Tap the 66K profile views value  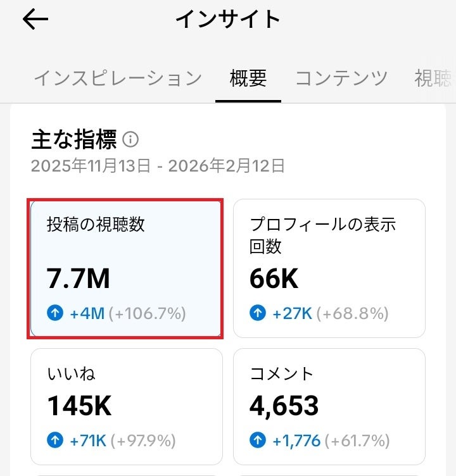tap(274, 279)
